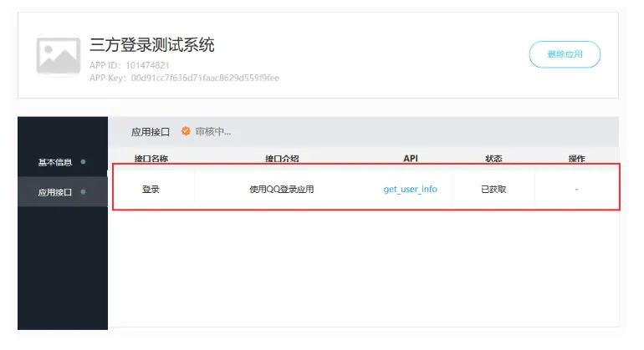Click the 应用接口 section heading
This screenshot has width=644, height=350.
click(151, 132)
